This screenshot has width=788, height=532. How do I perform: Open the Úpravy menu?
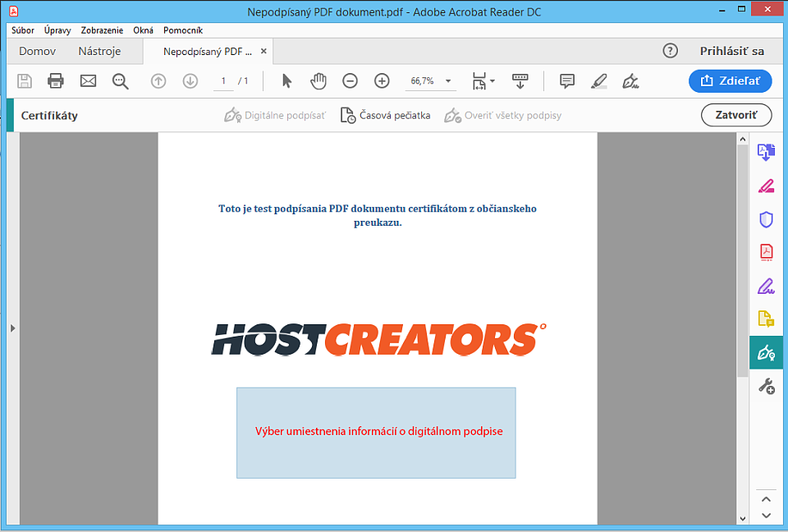pos(57,30)
